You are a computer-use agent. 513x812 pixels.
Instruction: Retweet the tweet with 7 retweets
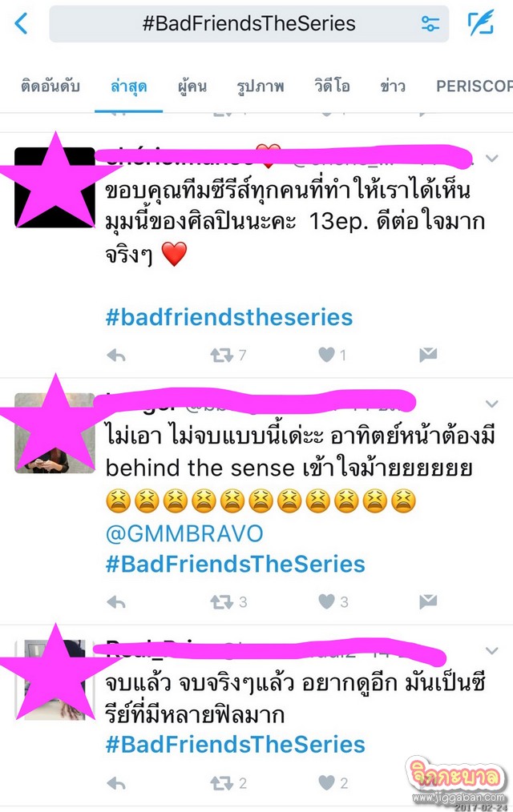[x=222, y=356]
